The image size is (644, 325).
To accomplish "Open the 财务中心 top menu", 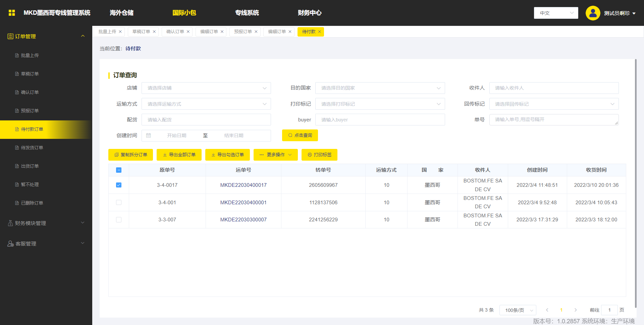I will tap(309, 13).
